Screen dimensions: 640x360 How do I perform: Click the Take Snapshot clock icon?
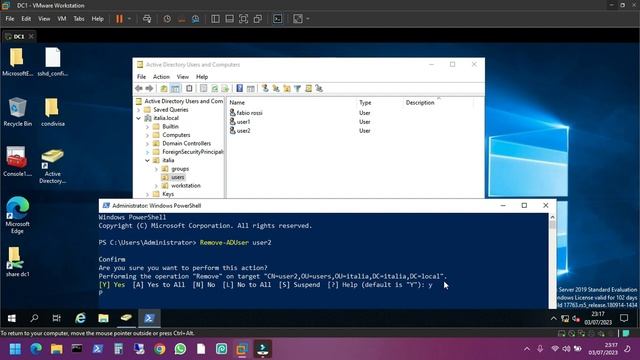tap(167, 19)
